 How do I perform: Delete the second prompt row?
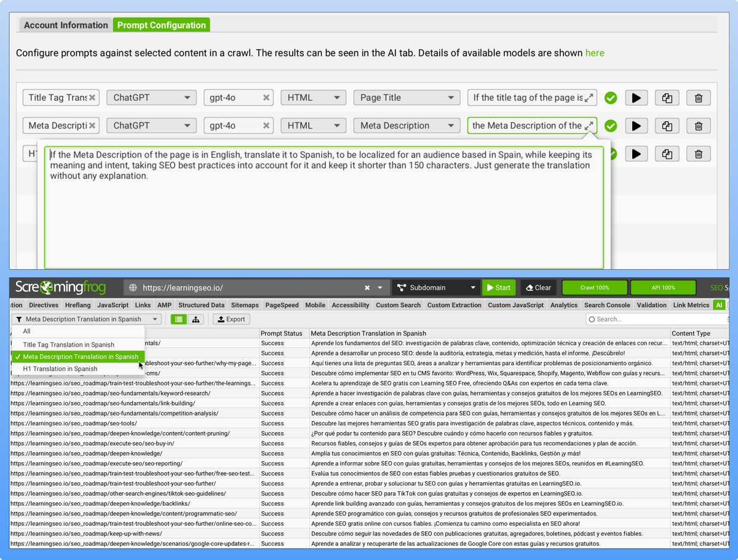(699, 125)
